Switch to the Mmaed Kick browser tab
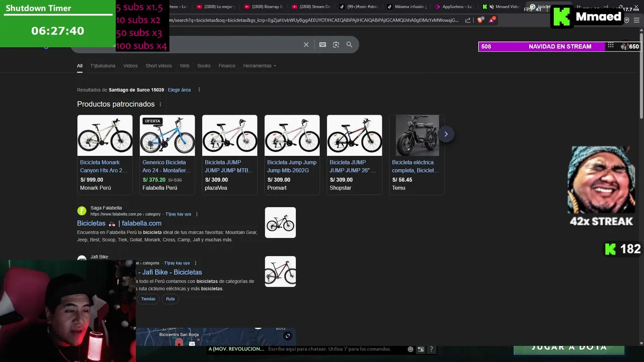 (500, 7)
